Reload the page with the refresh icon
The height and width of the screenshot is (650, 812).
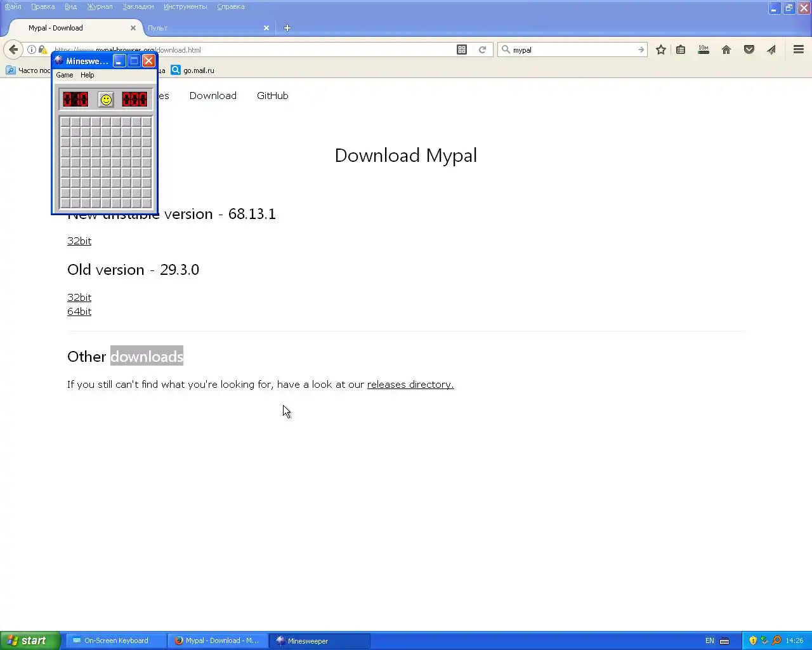[x=482, y=50]
